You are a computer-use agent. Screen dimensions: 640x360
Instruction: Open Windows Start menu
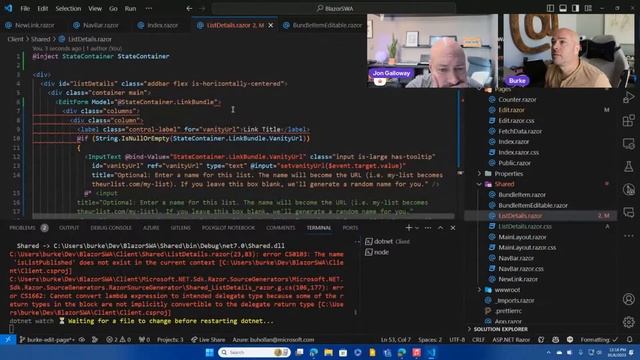pyautogui.click(x=209, y=352)
